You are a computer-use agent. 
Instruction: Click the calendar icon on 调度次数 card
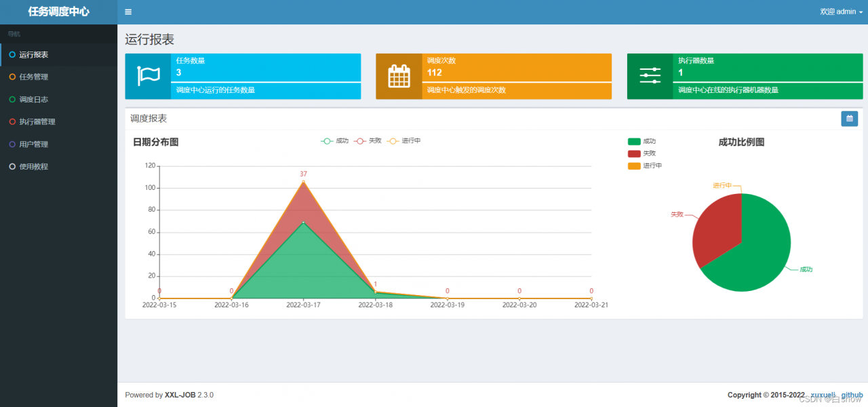tap(399, 76)
